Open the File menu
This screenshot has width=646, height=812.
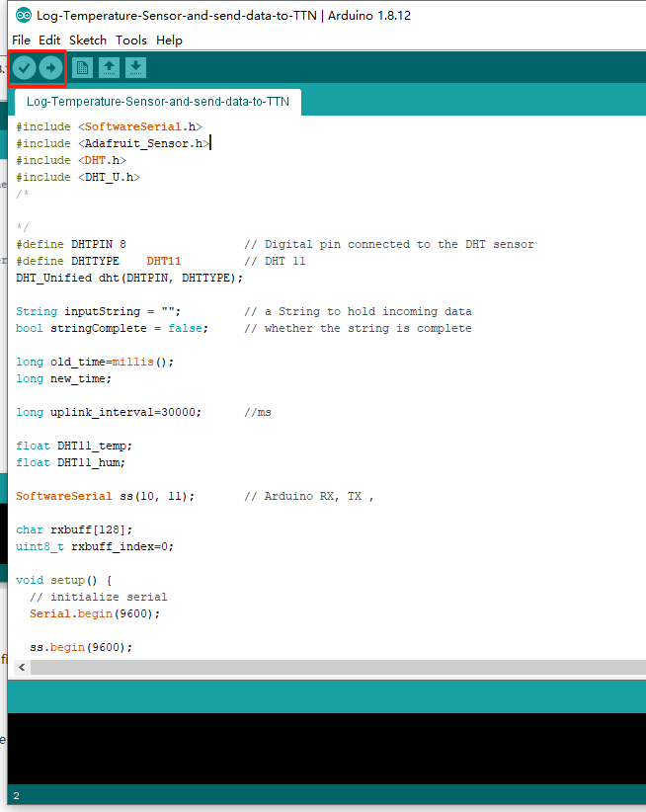click(21, 40)
